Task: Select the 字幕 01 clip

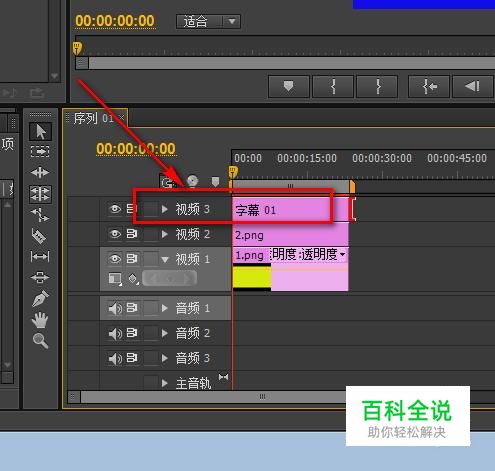Action: (x=291, y=210)
